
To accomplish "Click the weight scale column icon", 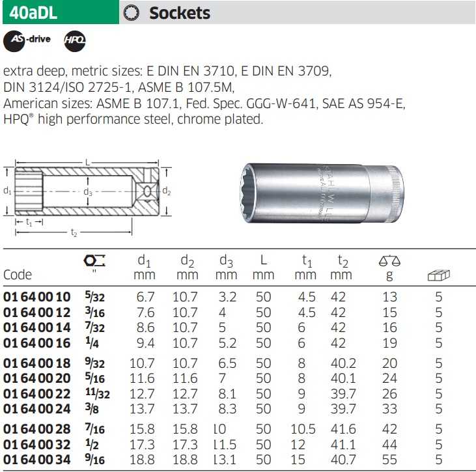I will (389, 261).
